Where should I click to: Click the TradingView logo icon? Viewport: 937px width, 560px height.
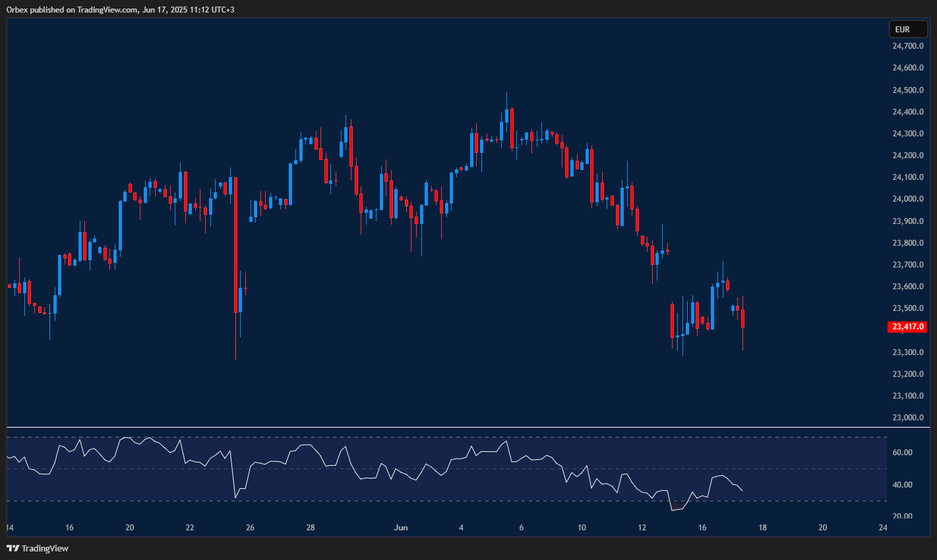12,547
